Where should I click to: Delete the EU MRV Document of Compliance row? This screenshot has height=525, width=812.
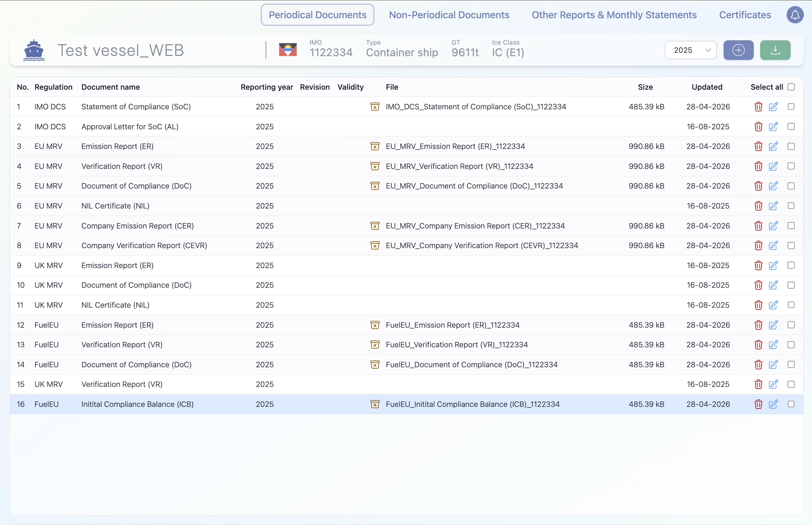pos(758,186)
